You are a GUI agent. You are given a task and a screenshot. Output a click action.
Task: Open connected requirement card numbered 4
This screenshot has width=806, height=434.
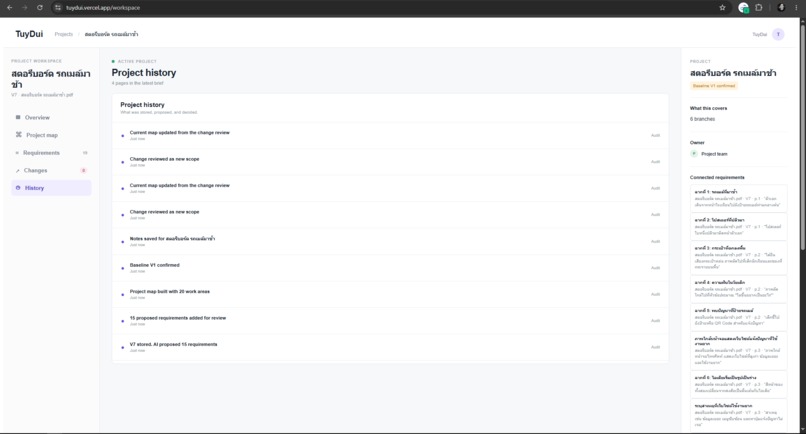[x=738, y=289]
